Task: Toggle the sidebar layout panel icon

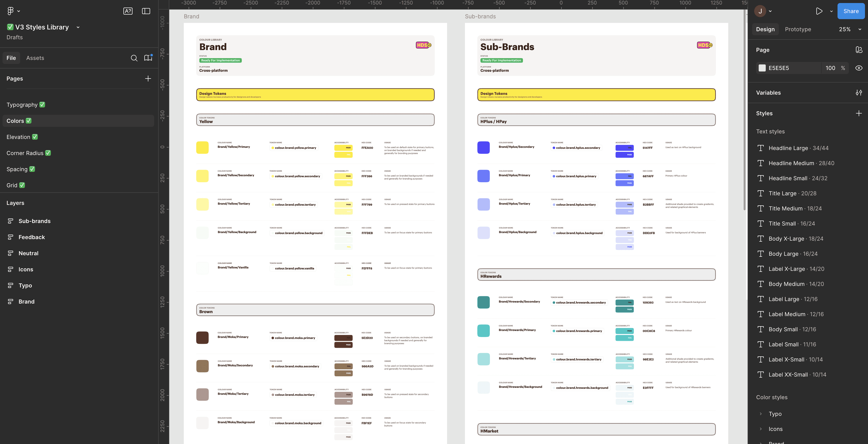Action: coord(146,11)
